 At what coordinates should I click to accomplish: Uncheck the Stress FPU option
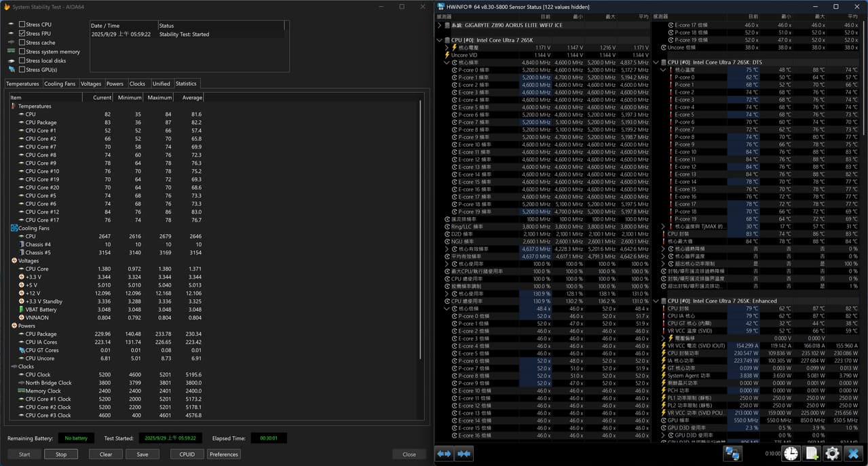click(22, 33)
